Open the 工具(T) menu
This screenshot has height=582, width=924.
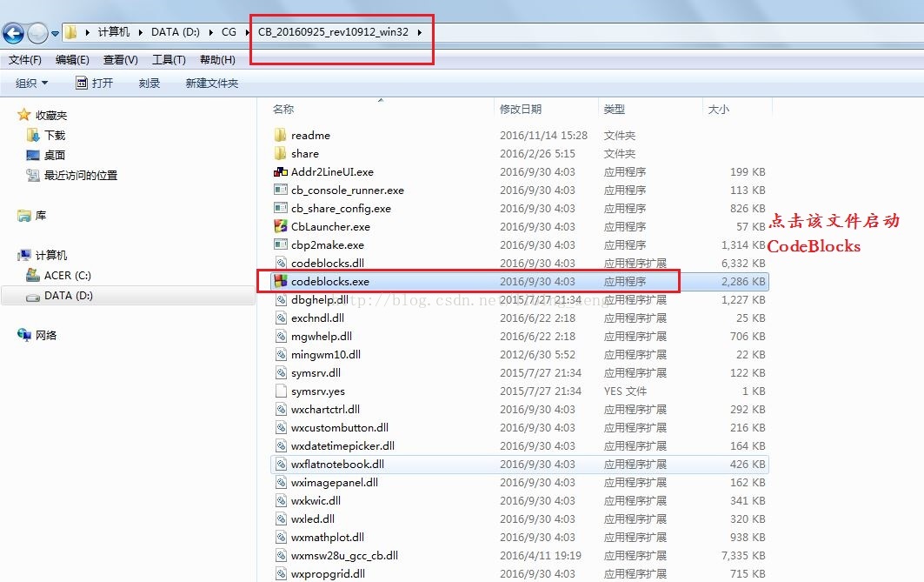pos(169,59)
